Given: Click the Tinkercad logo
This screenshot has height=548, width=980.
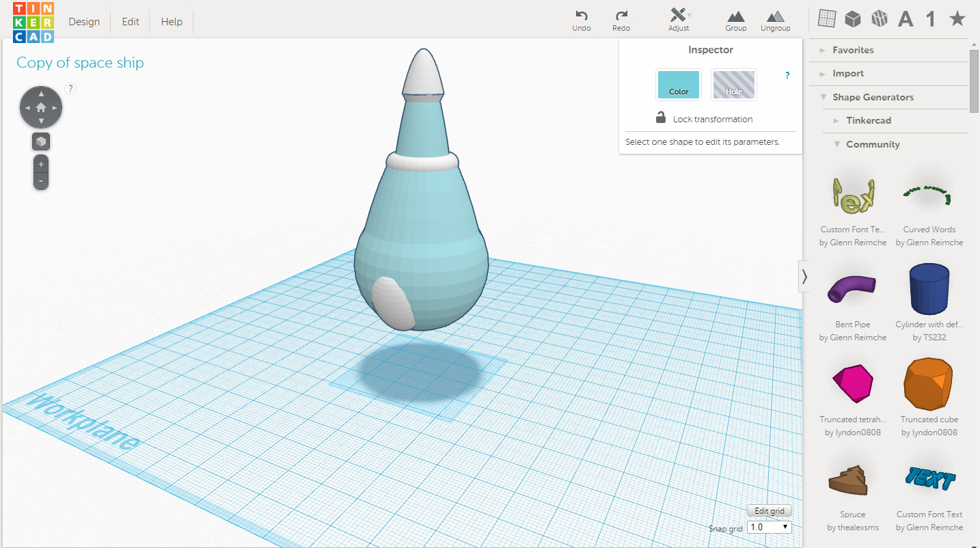Looking at the screenshot, I should [33, 22].
